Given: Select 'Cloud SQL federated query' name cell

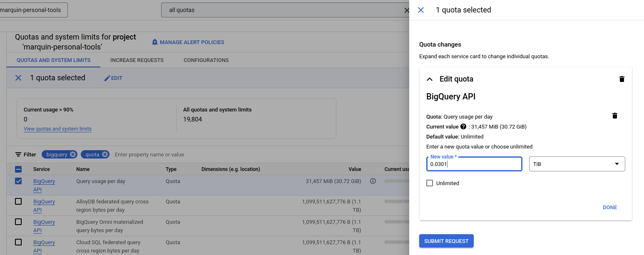Looking at the screenshot, I should click(108, 247).
